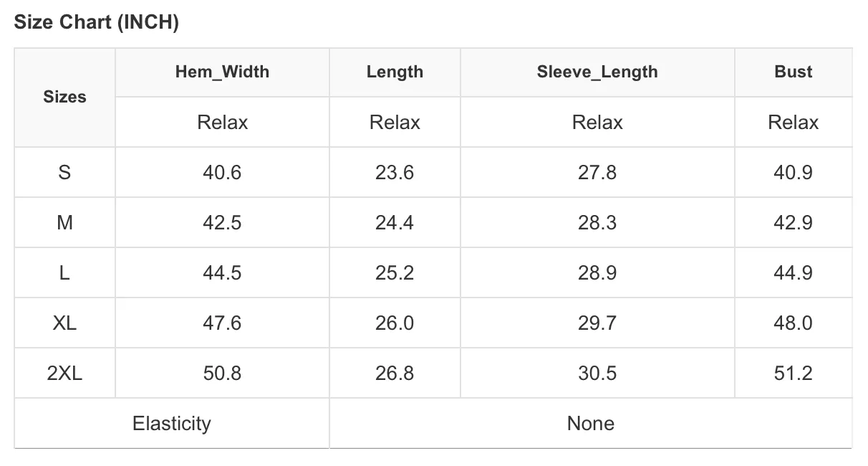This screenshot has width=868, height=466.
Task: Click the Hem_Width column header
Action: (x=222, y=72)
